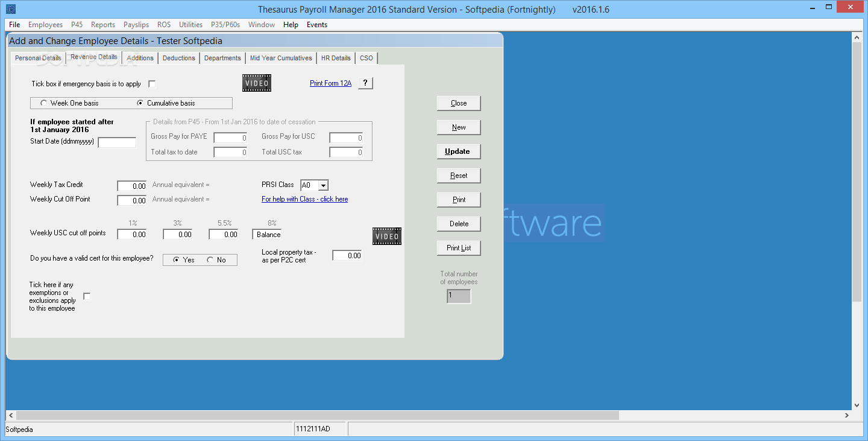Open For help with Class link
The height and width of the screenshot is (441, 868).
tap(304, 199)
